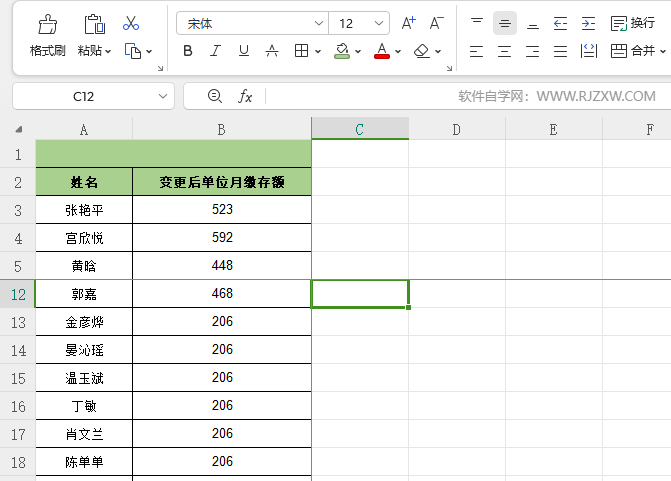Select column D header

(457, 129)
